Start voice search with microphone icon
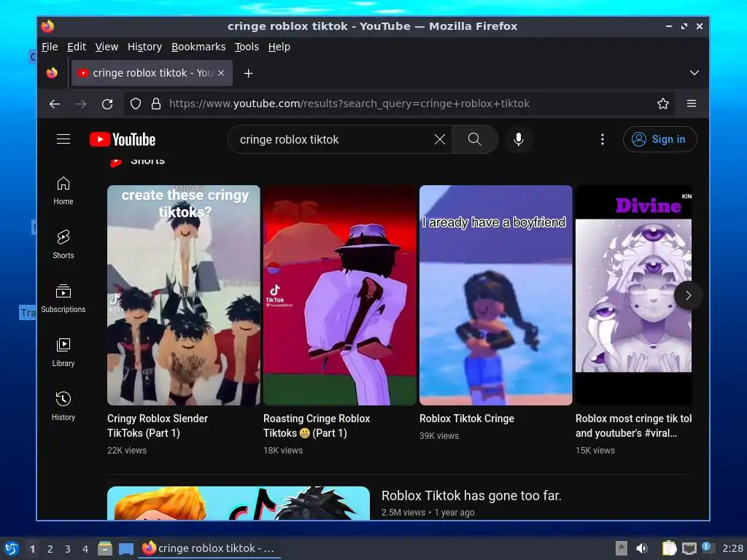 (519, 139)
